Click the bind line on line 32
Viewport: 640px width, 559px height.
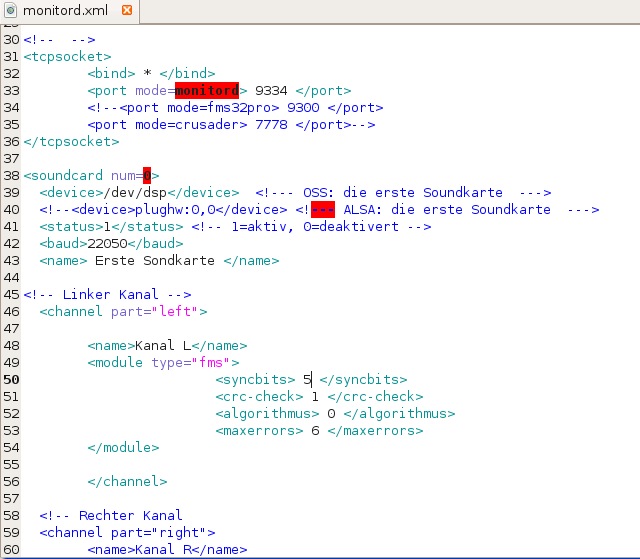click(151, 73)
